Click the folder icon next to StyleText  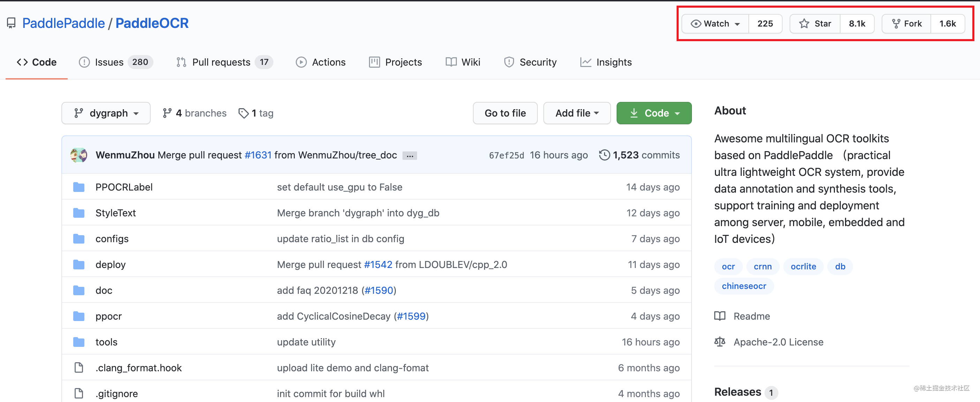coord(79,213)
